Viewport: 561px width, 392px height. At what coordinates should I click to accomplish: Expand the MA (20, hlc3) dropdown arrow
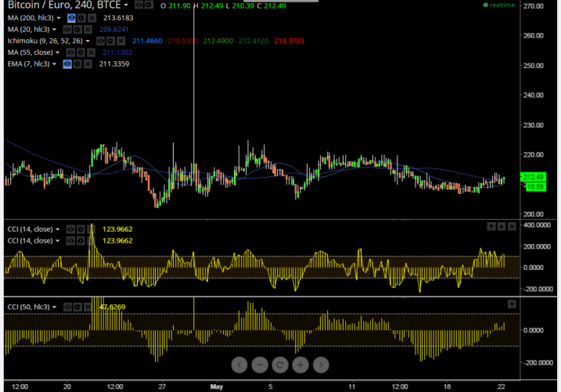click(55, 29)
